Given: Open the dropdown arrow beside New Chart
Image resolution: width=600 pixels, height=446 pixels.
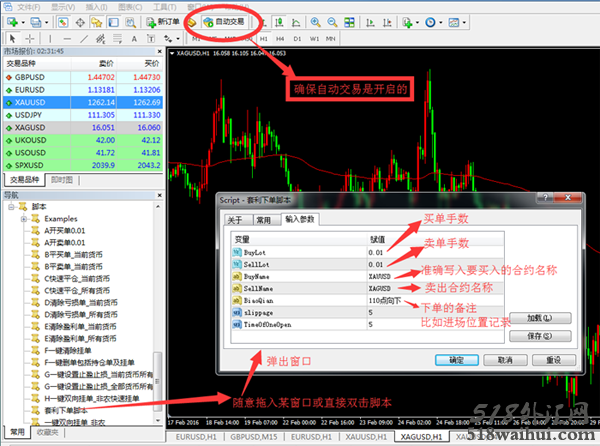Looking at the screenshot, I should (x=23, y=22).
